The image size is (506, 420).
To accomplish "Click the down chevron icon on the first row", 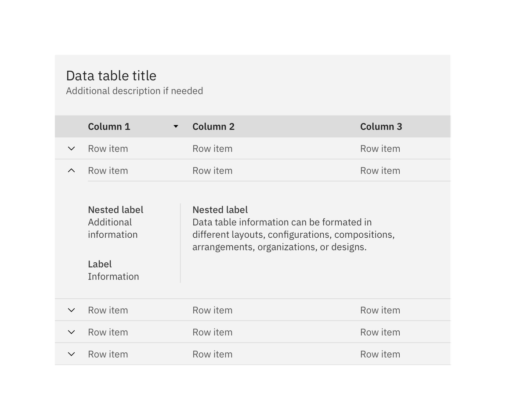I will (71, 148).
